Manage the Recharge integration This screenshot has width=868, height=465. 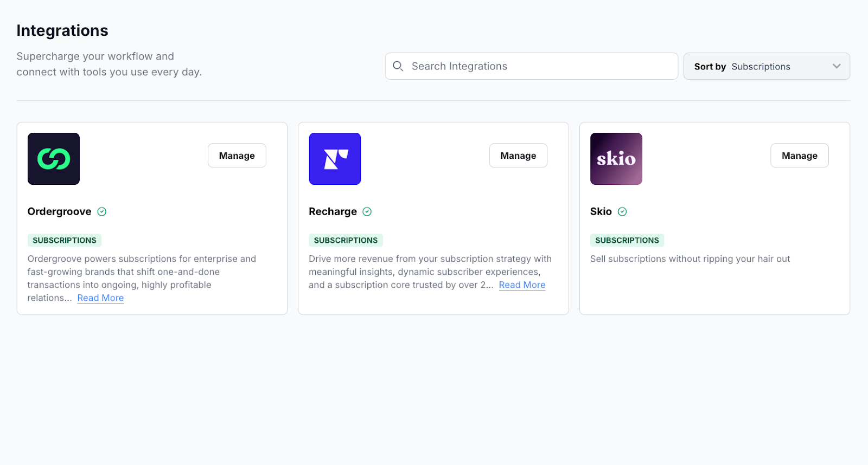(x=518, y=156)
